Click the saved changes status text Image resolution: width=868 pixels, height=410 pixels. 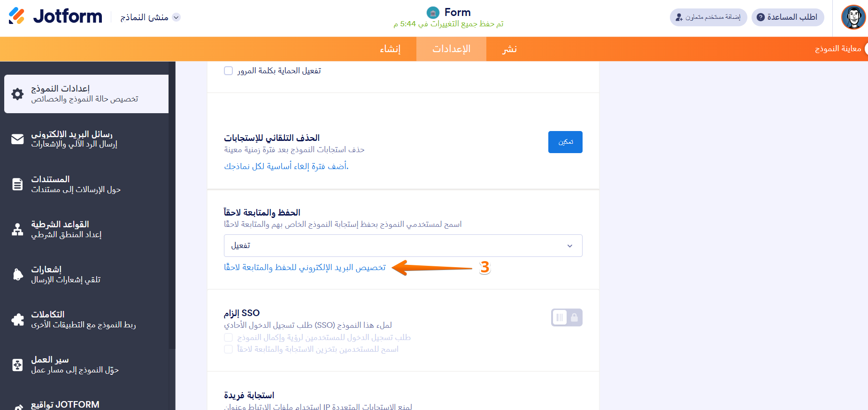448,24
